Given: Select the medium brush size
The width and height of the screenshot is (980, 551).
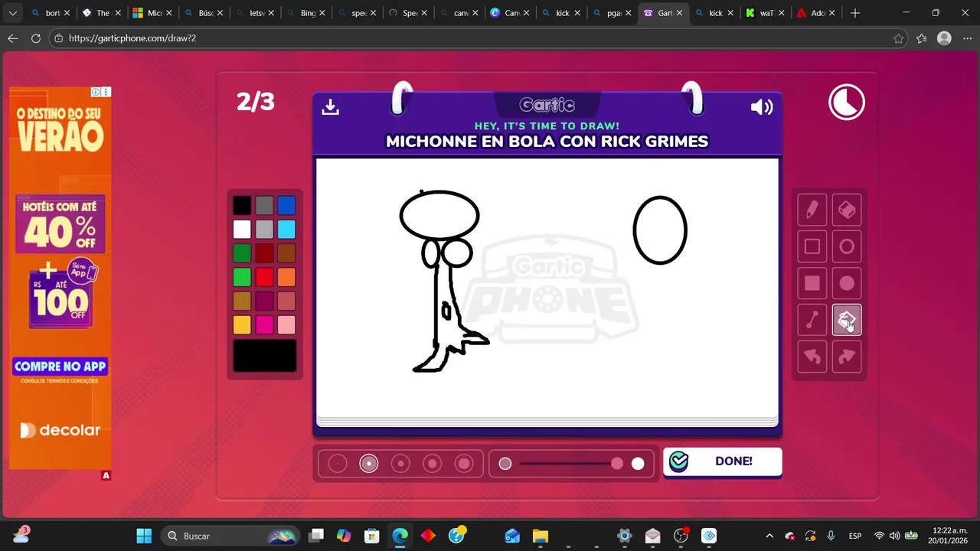Looking at the screenshot, I should tap(400, 463).
